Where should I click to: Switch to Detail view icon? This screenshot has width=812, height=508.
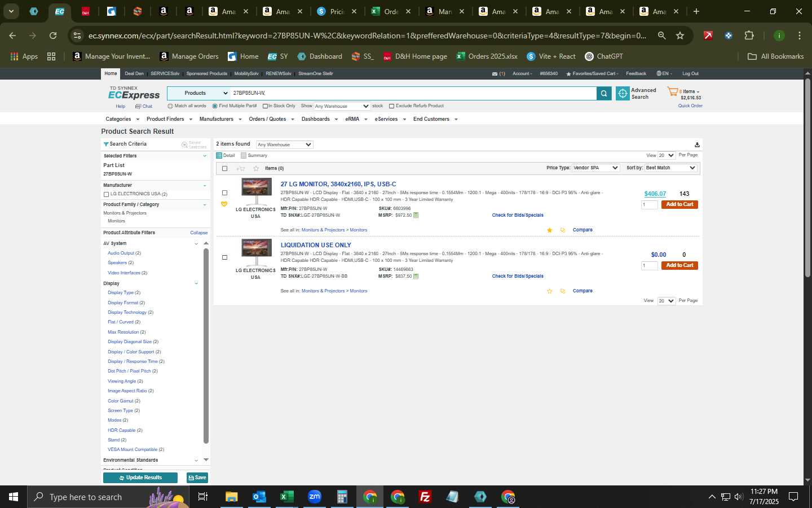tap(219, 156)
